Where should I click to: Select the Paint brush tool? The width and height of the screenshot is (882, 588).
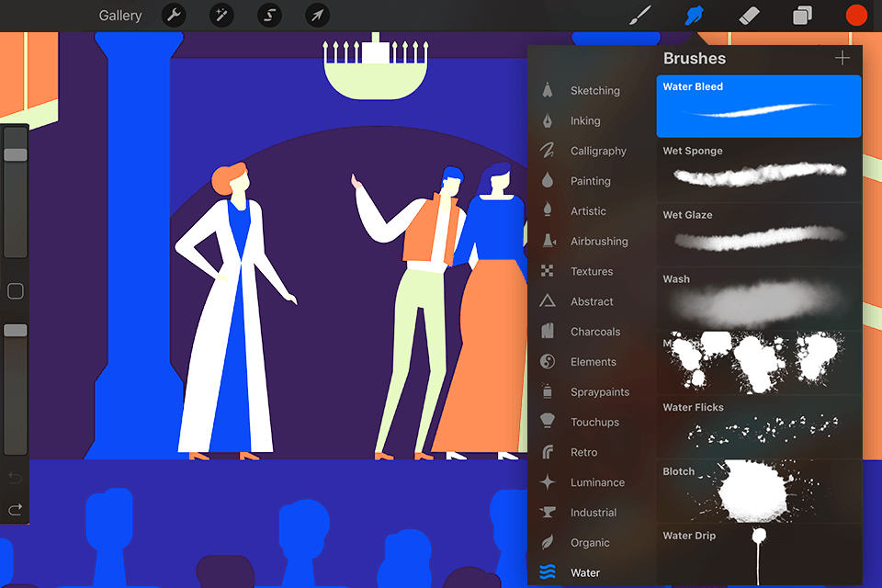(x=641, y=15)
